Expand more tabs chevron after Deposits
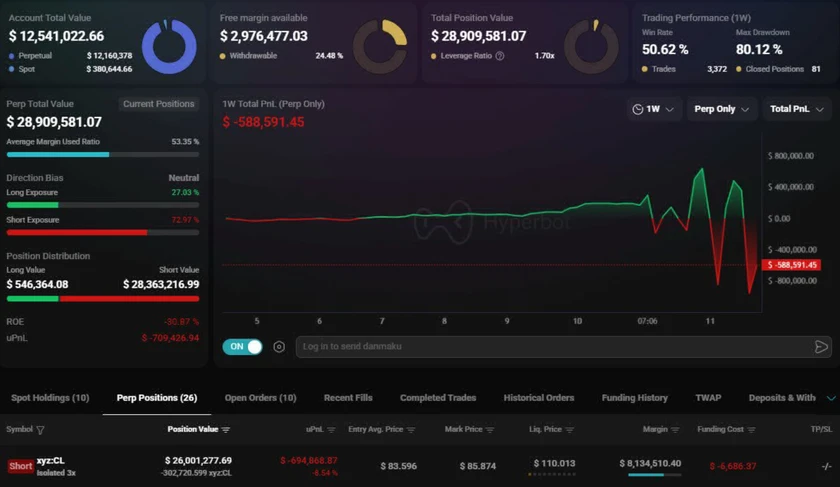 [x=830, y=398]
